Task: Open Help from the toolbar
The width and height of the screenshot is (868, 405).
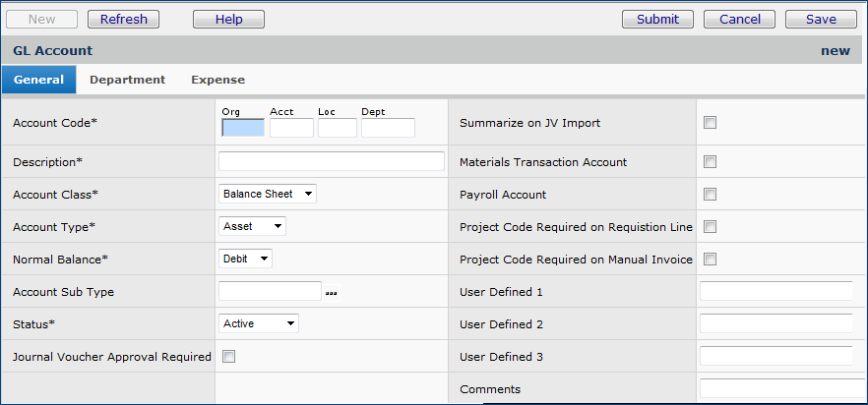Action: point(228,19)
